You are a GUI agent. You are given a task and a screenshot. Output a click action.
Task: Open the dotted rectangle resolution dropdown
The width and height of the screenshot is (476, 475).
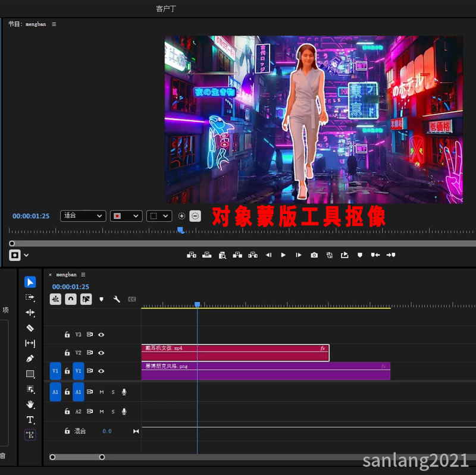click(x=159, y=216)
